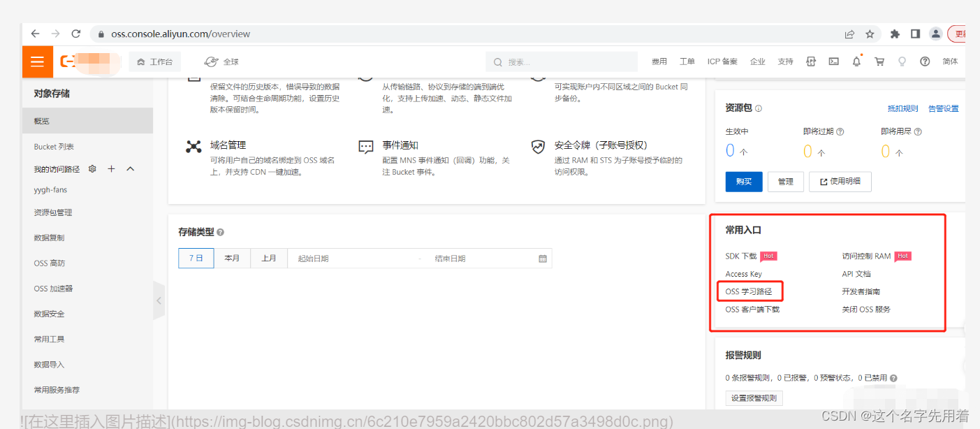Open notifications bell icon
Image resolution: width=980 pixels, height=429 pixels.
pos(856,61)
